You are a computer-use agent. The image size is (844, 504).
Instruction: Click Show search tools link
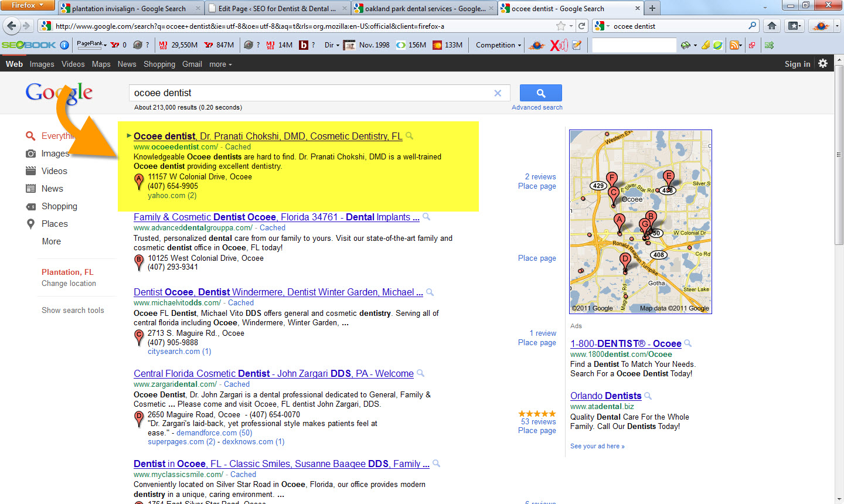pos(73,310)
